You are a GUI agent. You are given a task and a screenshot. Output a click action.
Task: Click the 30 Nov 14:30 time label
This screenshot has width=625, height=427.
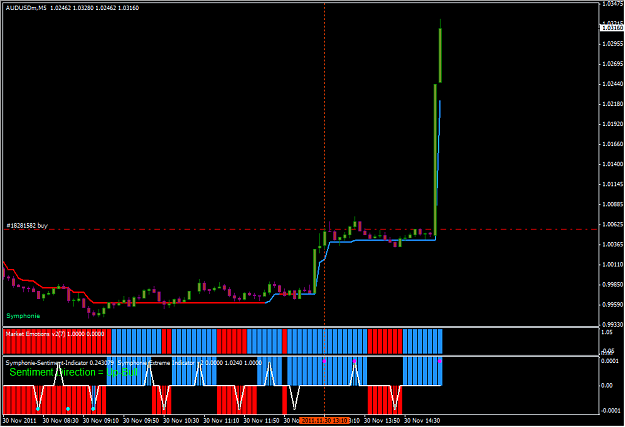point(423,421)
